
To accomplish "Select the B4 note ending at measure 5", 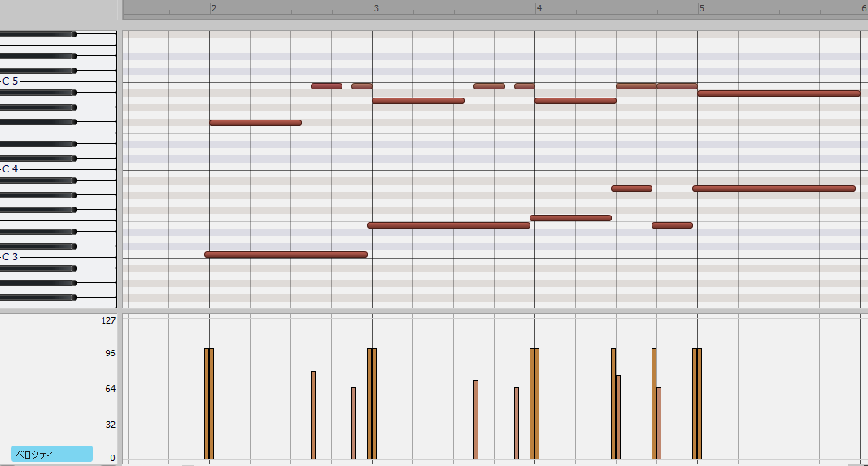I will tap(677, 85).
